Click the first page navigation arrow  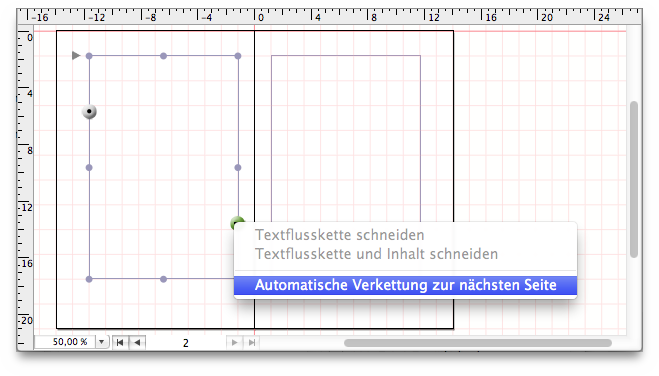[120, 342]
